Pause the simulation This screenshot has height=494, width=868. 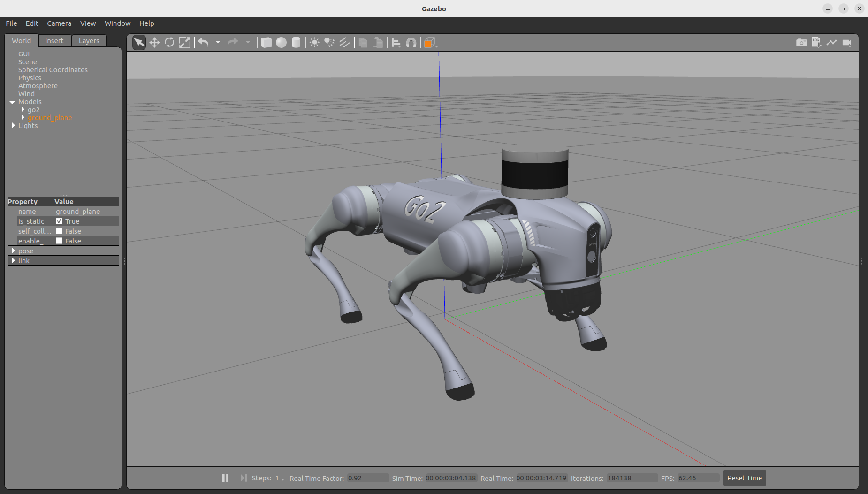(225, 478)
